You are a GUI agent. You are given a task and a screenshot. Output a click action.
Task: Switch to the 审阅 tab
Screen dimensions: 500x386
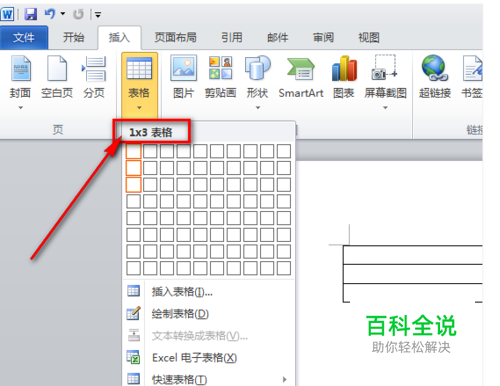click(x=323, y=37)
